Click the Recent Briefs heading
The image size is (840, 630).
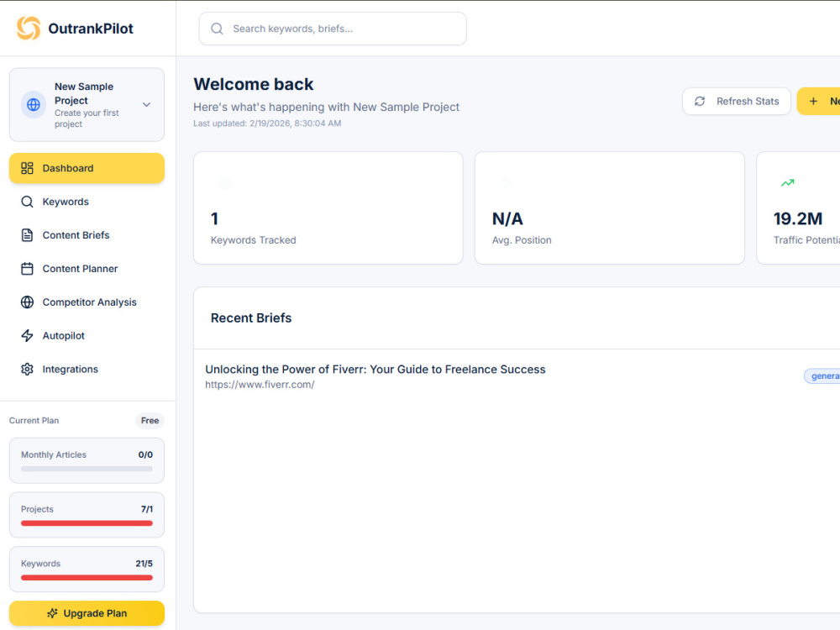coord(251,318)
